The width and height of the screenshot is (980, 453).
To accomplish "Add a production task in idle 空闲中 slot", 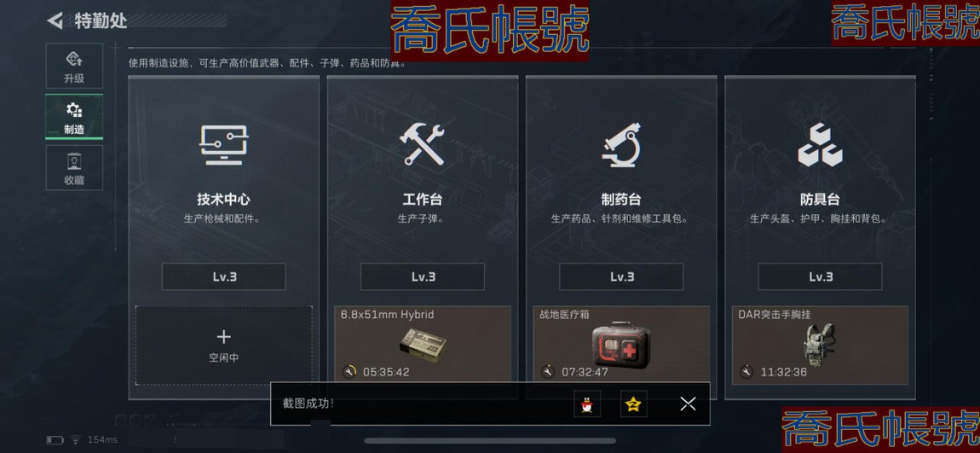I will pos(224,346).
